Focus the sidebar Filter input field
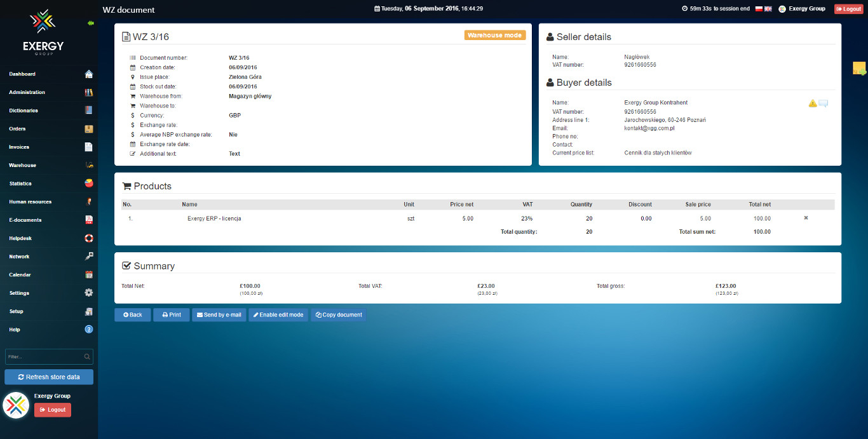 [x=49, y=356]
